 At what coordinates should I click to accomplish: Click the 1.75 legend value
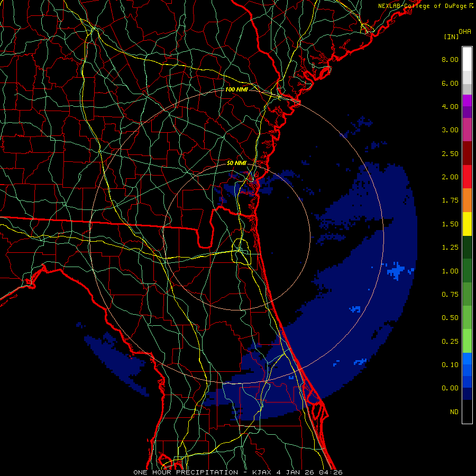(450, 200)
